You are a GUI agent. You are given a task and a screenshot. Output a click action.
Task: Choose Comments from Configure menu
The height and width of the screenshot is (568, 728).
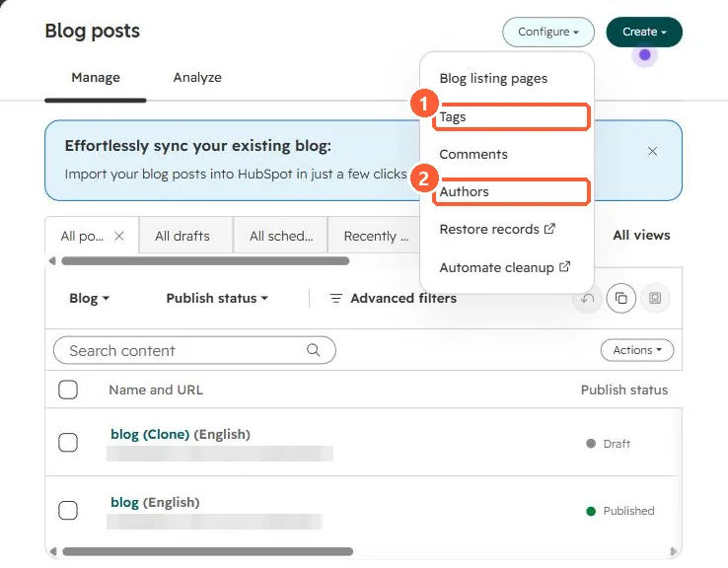(x=473, y=154)
